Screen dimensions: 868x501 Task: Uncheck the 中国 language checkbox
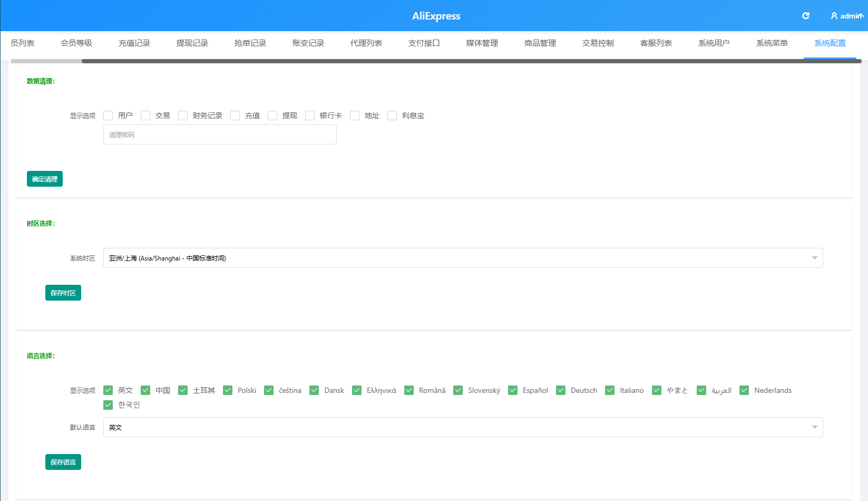click(x=145, y=390)
